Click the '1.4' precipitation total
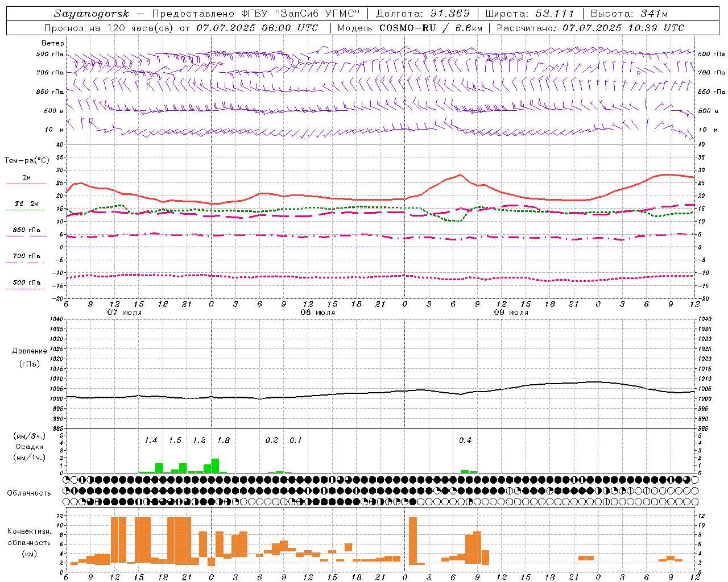The image size is (728, 582). [x=151, y=440]
